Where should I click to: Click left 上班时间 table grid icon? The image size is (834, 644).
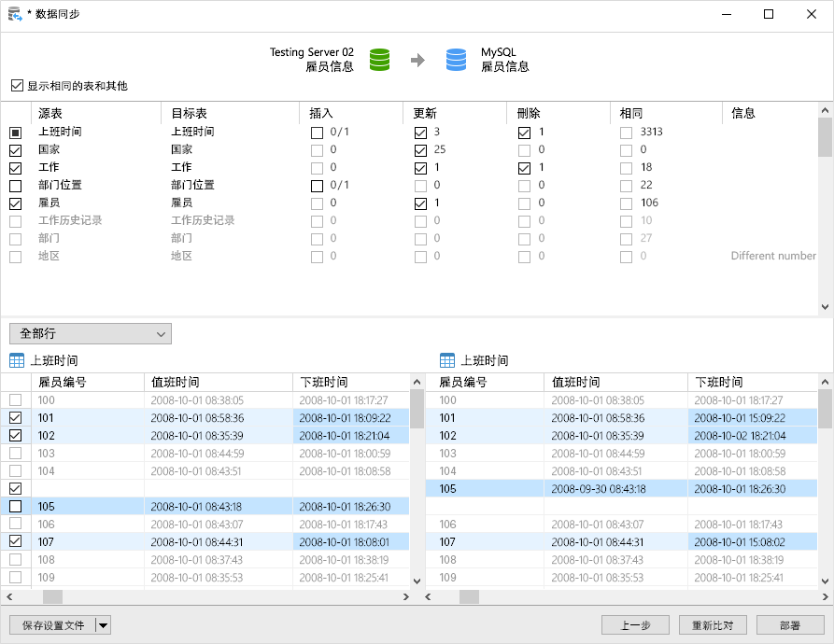(x=17, y=360)
